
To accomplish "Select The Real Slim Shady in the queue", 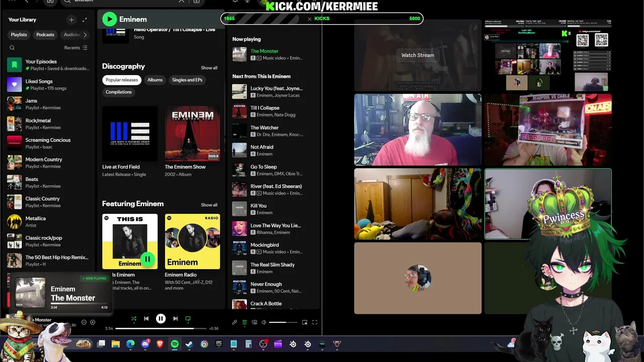I will click(x=274, y=268).
